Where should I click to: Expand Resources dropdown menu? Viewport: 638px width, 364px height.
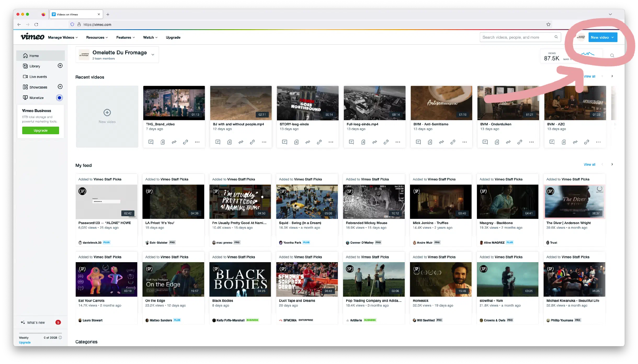point(97,37)
